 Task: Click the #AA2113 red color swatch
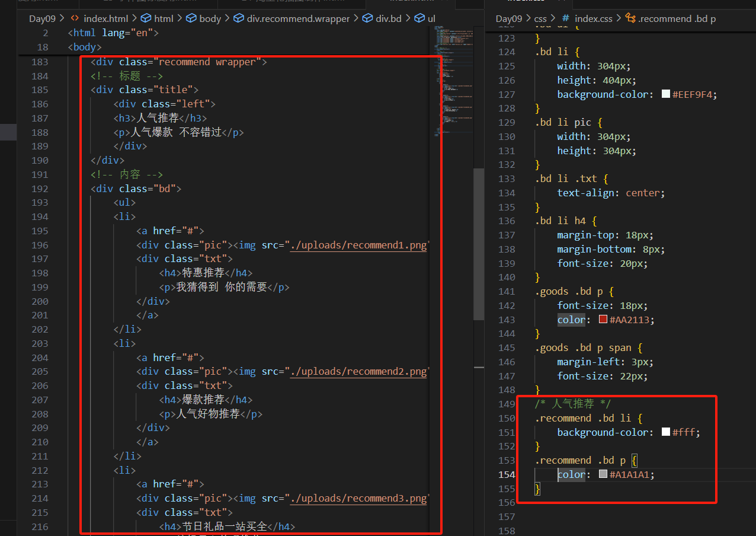pyautogui.click(x=603, y=319)
